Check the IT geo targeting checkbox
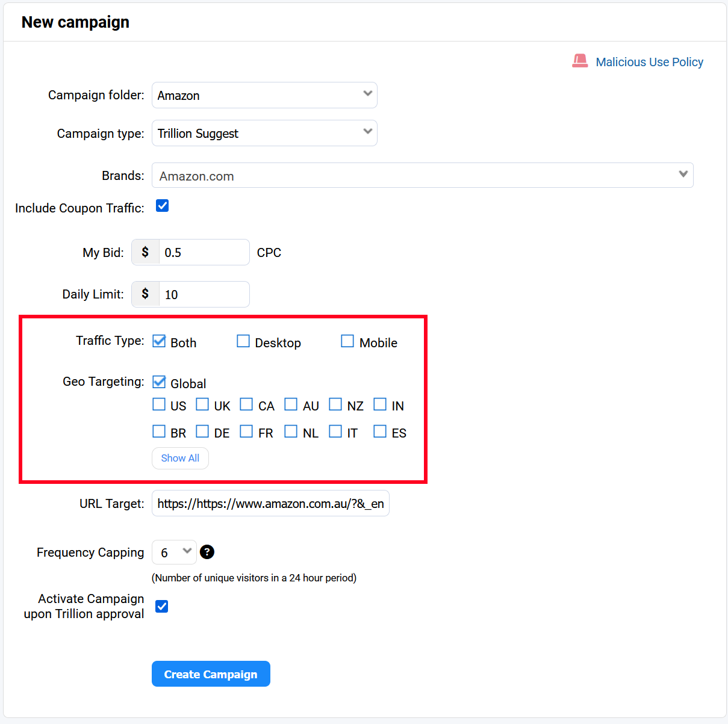This screenshot has width=728, height=724. [x=335, y=432]
